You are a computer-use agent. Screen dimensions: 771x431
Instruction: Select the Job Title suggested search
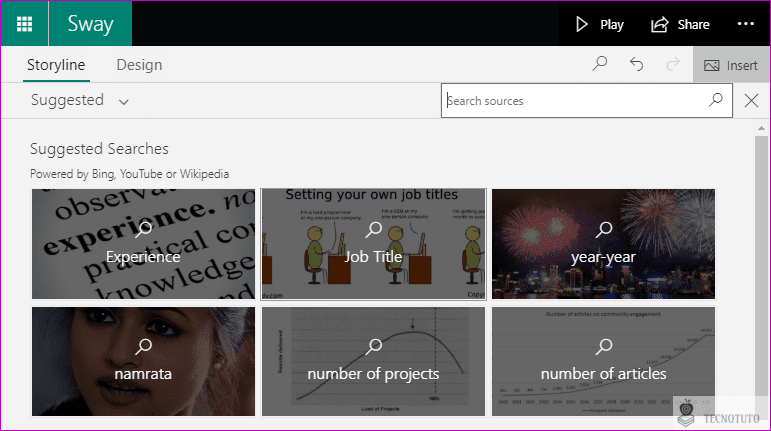(373, 244)
